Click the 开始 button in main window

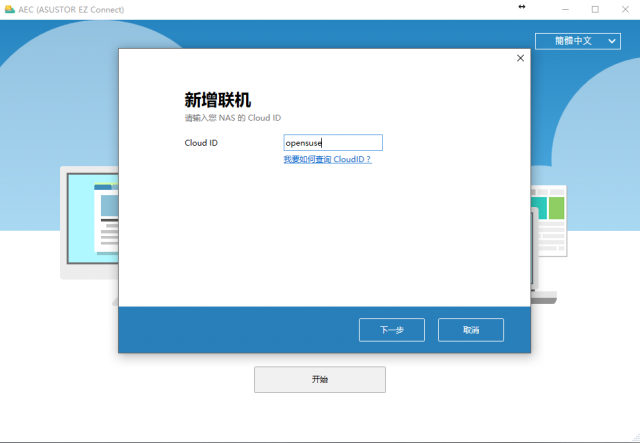click(320, 380)
